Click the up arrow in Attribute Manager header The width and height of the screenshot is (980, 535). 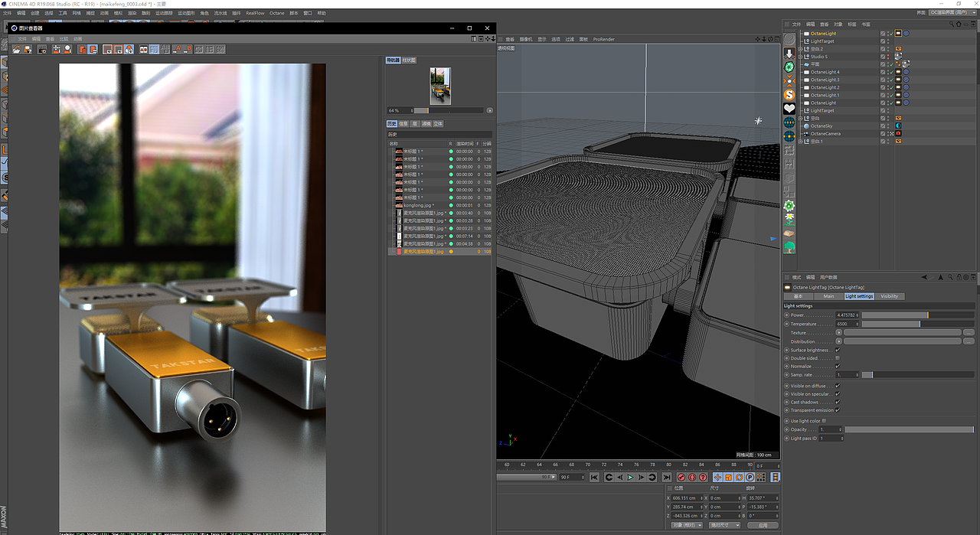941,277
